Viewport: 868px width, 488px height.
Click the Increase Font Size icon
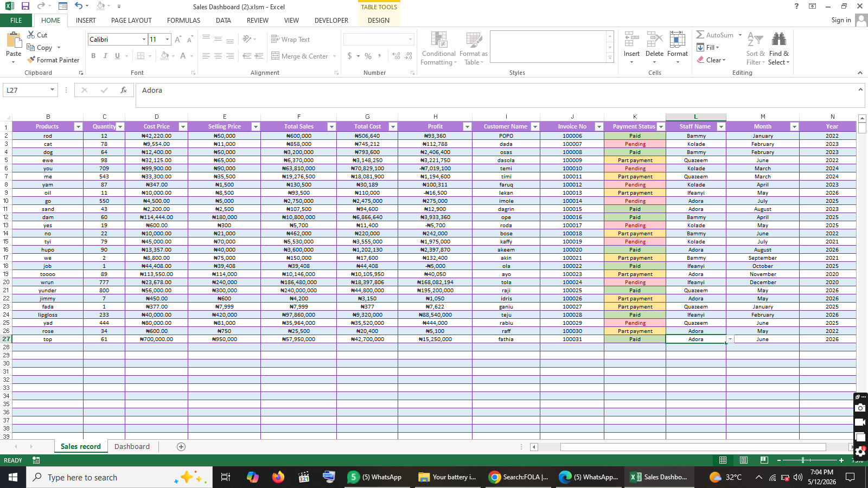click(178, 39)
